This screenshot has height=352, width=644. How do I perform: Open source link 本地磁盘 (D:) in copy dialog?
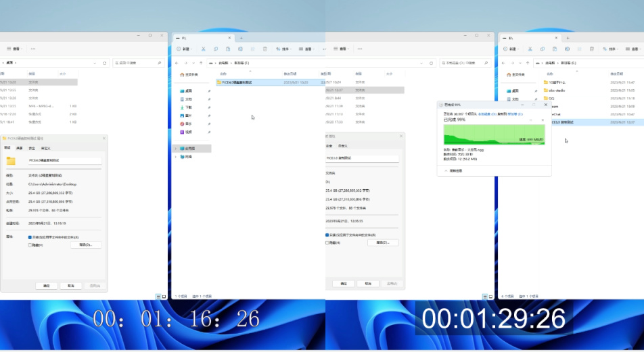tap(488, 114)
